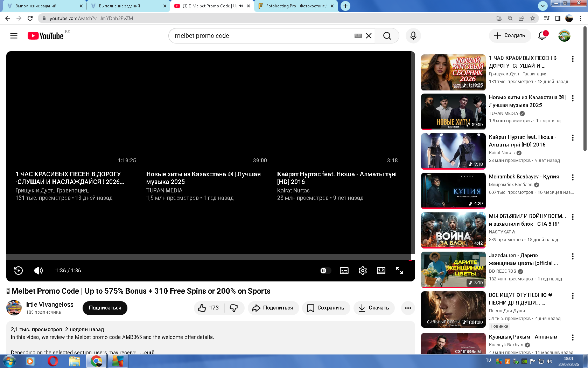Go to YouTube home via logo
Screen dimensions: 588x368
[46, 36]
